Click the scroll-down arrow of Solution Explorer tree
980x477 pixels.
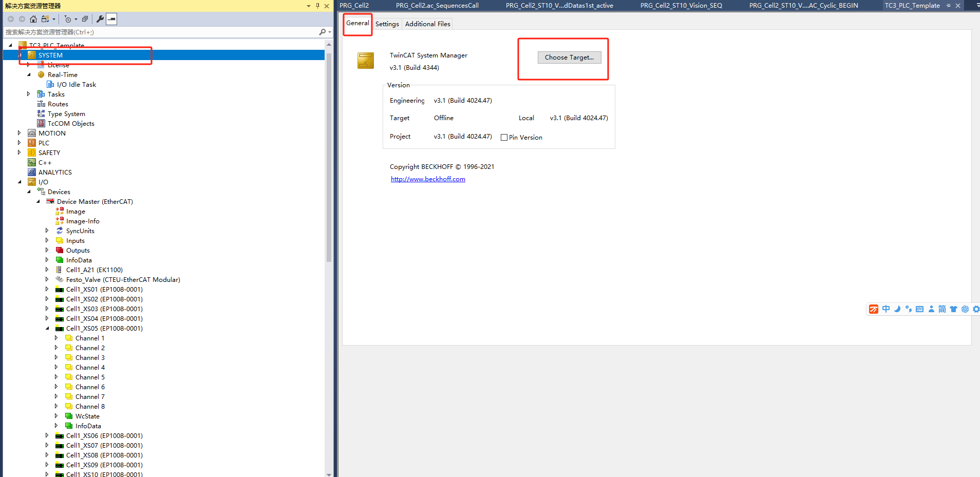(329, 474)
